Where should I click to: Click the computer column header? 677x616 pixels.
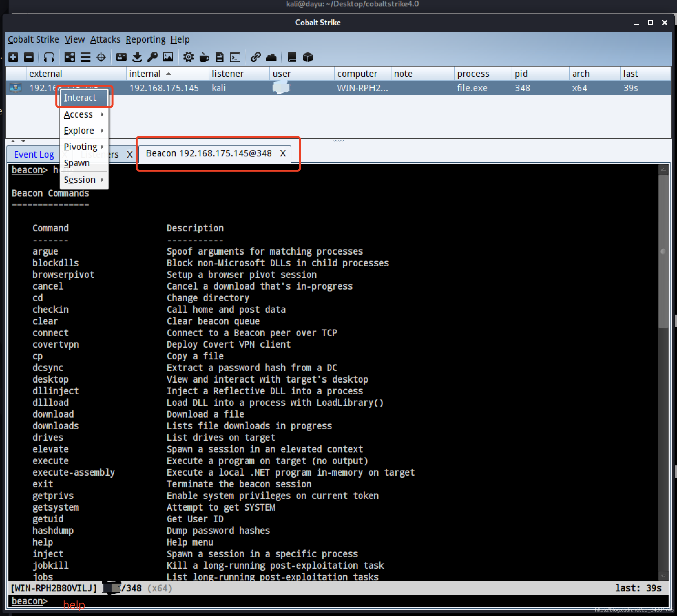(x=362, y=74)
